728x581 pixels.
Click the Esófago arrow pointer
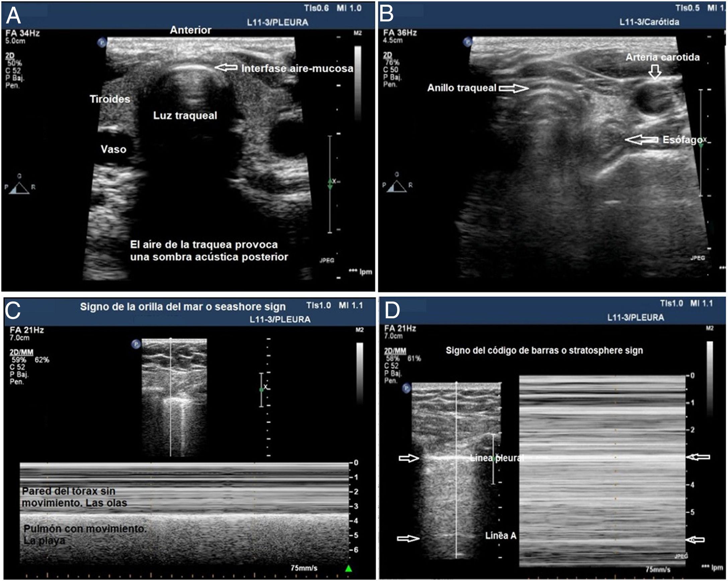point(641,140)
